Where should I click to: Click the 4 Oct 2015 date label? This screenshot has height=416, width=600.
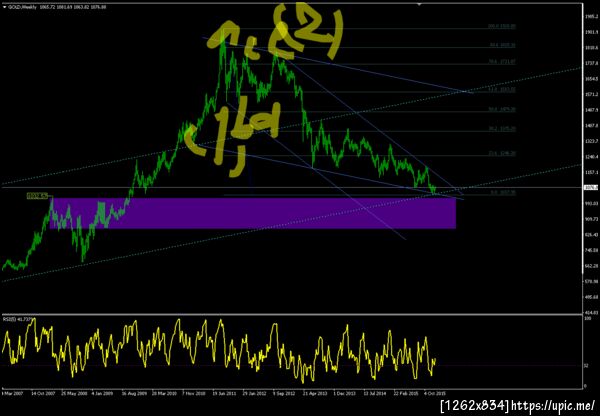pyautogui.click(x=435, y=393)
